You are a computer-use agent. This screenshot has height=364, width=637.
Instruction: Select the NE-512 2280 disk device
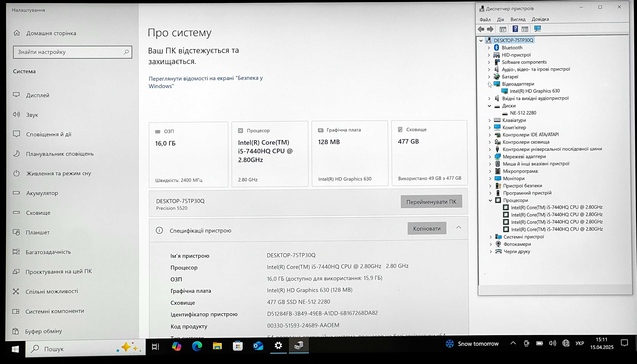(x=523, y=113)
